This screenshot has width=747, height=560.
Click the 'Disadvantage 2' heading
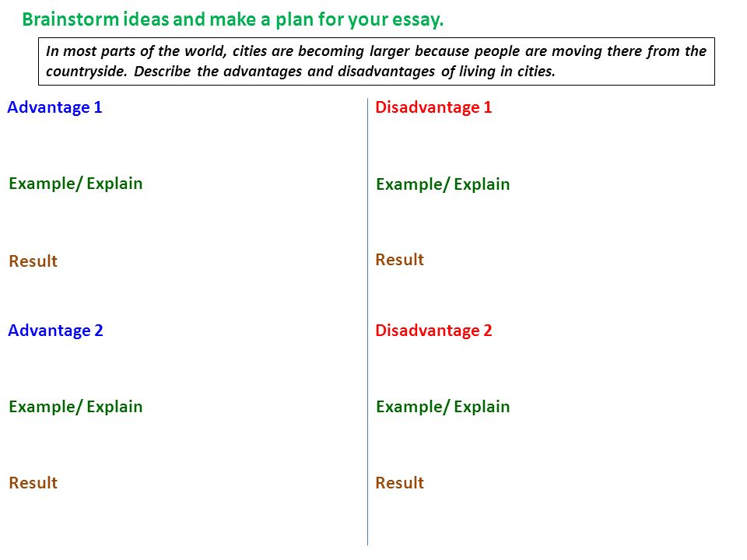click(x=433, y=331)
